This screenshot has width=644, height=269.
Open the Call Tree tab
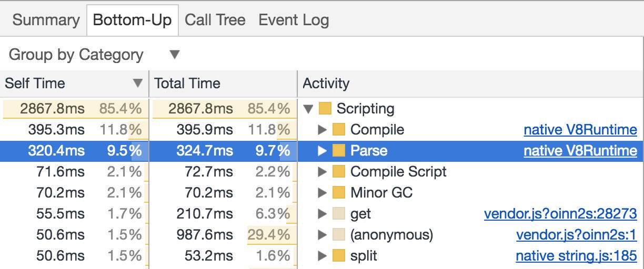(x=215, y=20)
